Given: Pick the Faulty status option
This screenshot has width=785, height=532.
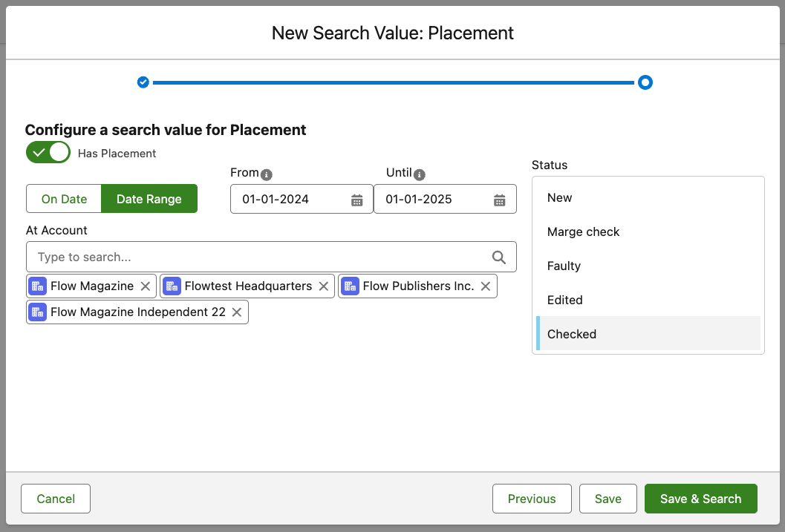Looking at the screenshot, I should pos(564,266).
